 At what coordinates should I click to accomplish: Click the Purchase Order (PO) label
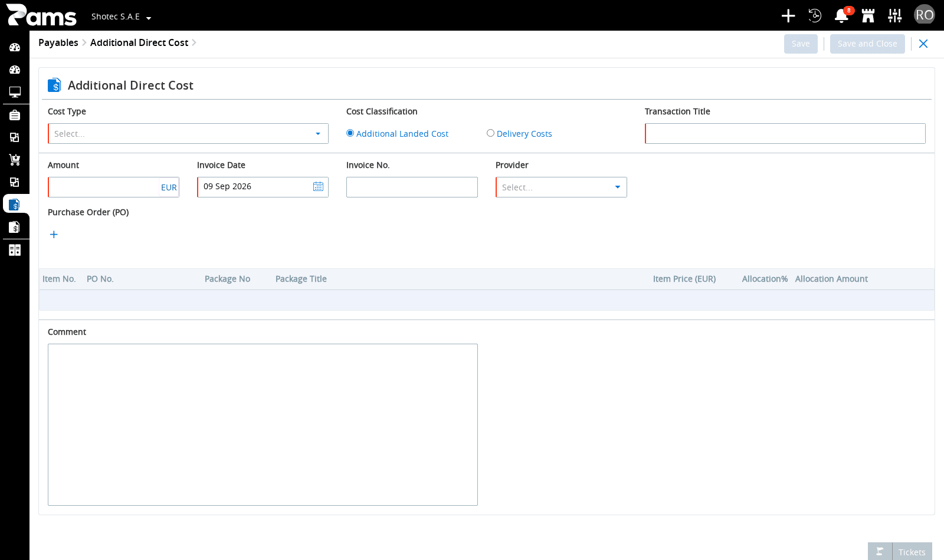coord(88,212)
